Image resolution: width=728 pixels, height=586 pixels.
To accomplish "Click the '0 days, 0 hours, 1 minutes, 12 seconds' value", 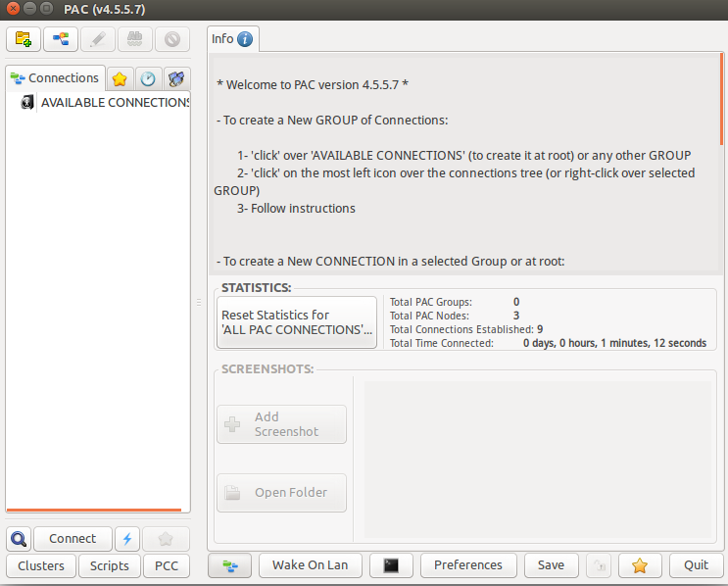I will (614, 343).
